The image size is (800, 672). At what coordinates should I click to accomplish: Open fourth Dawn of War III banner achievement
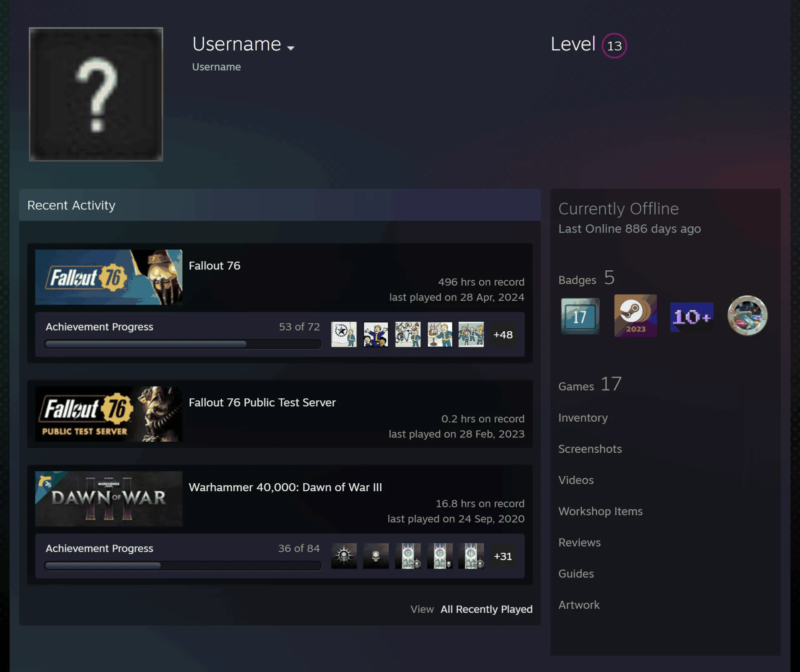click(440, 556)
